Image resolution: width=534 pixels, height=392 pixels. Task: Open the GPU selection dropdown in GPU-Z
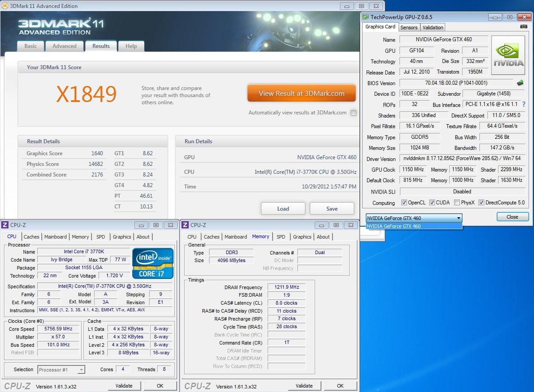[414, 218]
